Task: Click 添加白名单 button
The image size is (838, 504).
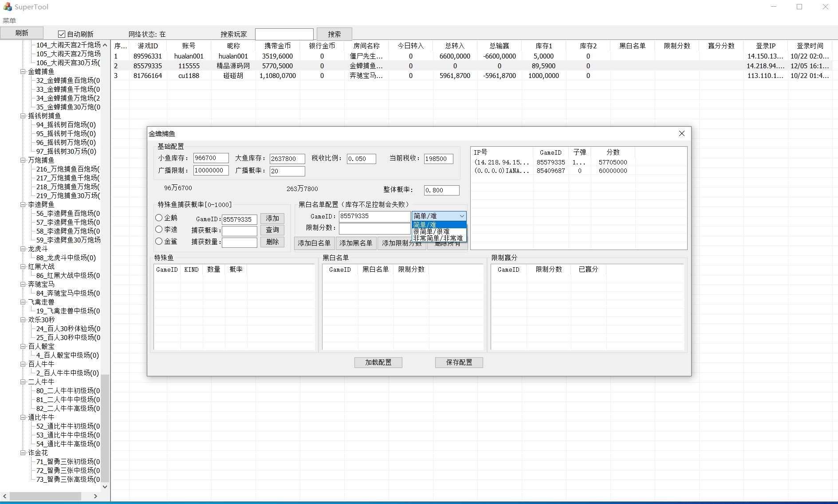Action: click(x=314, y=243)
